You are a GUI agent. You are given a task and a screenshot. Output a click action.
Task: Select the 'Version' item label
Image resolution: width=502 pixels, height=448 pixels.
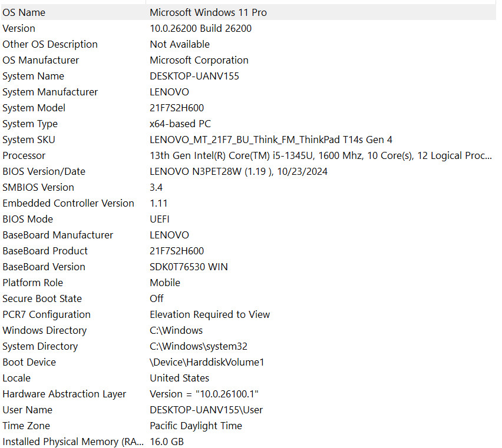point(19,28)
